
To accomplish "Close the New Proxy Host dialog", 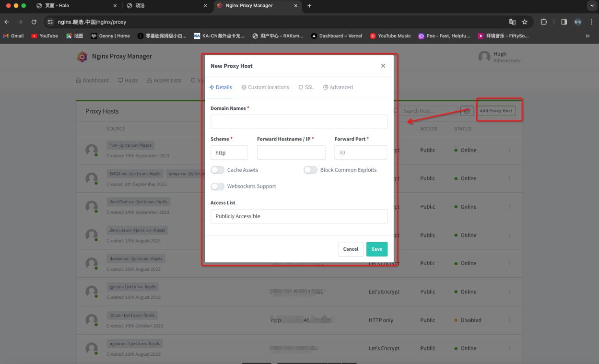I will click(x=383, y=66).
